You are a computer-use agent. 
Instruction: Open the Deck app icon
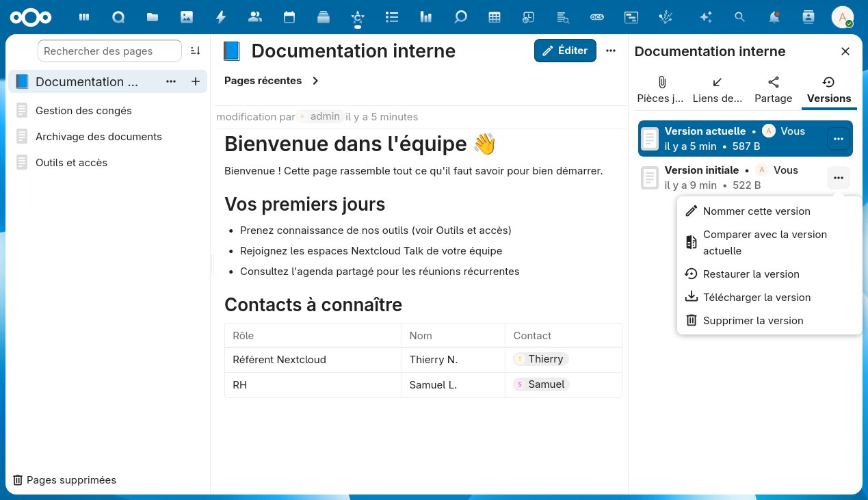tap(324, 17)
